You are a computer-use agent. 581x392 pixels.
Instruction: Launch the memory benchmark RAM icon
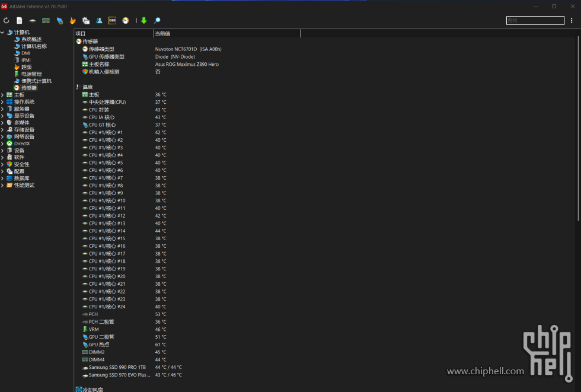pos(46,20)
